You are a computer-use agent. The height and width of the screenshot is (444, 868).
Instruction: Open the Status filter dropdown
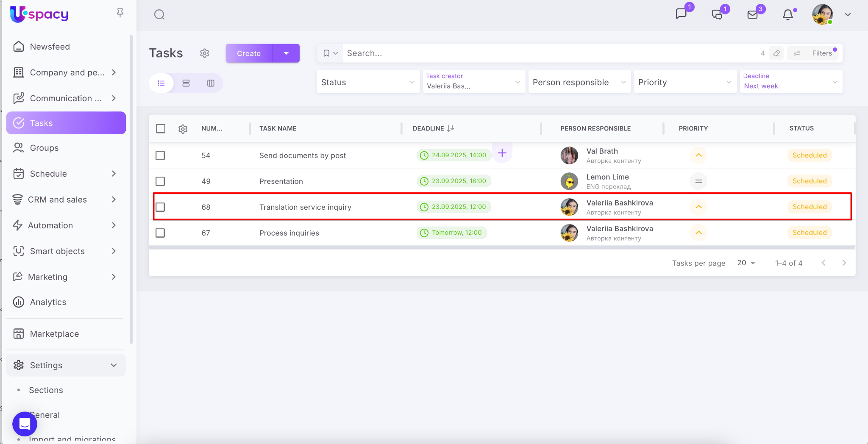[367, 82]
